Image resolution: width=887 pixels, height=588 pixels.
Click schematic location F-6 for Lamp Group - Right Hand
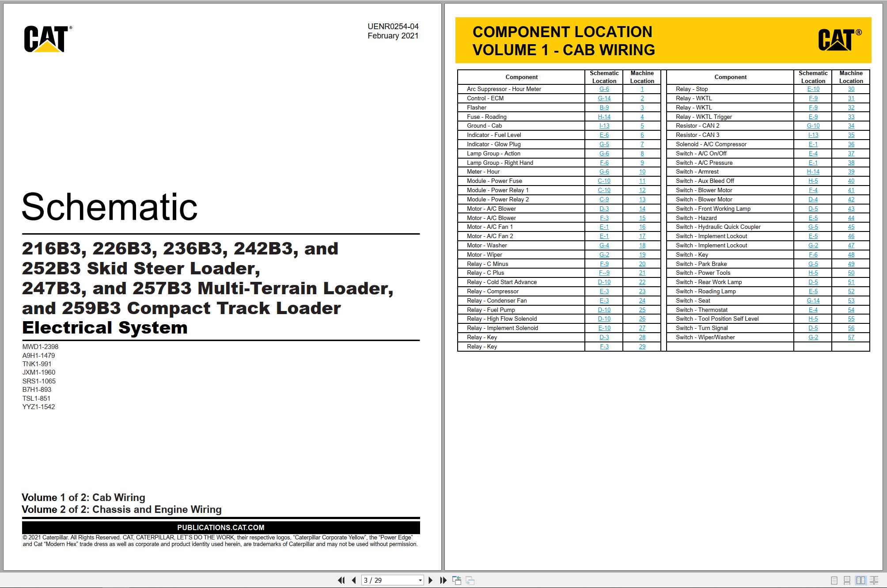[604, 163]
